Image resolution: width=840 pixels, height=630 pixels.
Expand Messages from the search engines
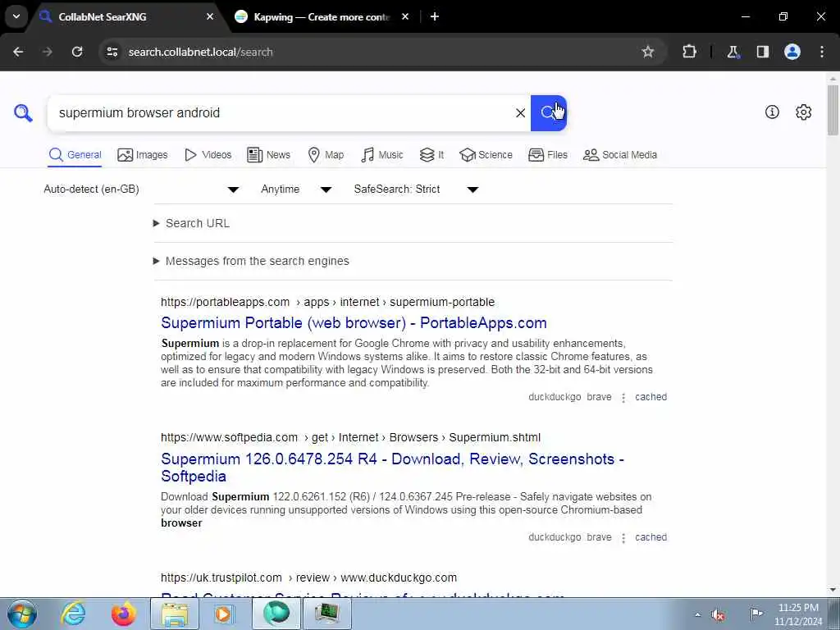tap(251, 261)
